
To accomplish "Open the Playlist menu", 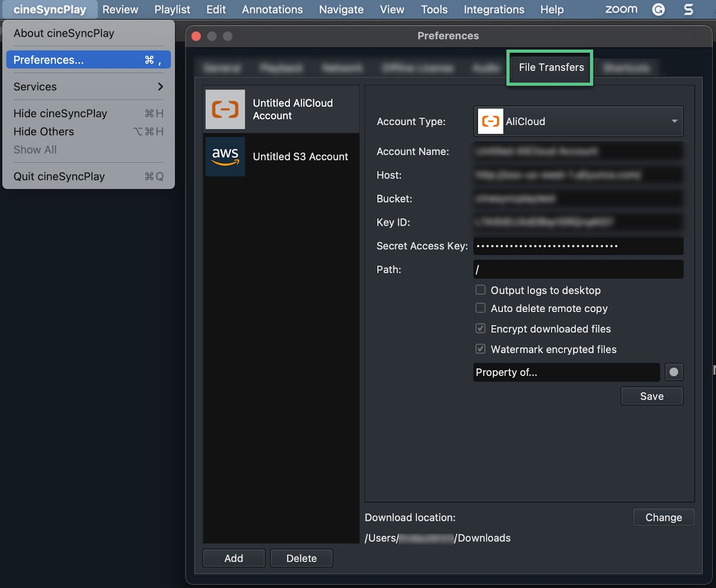I will (x=172, y=9).
